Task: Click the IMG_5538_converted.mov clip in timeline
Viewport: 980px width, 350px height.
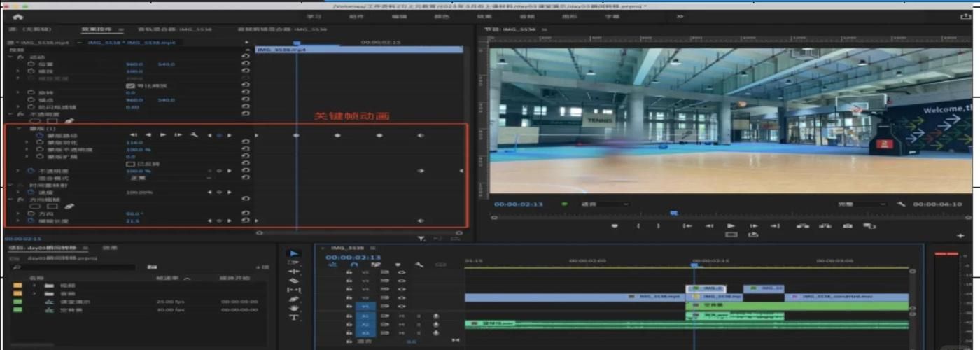Action: [x=847, y=297]
